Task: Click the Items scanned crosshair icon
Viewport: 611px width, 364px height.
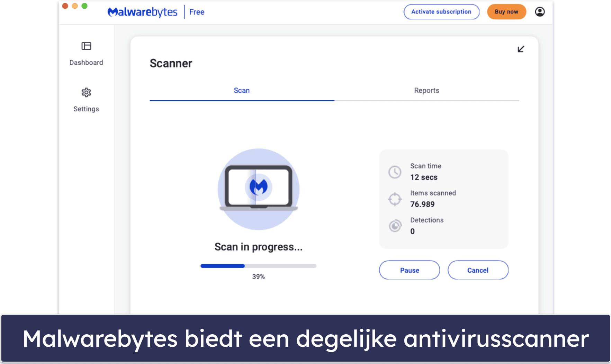Action: tap(395, 199)
